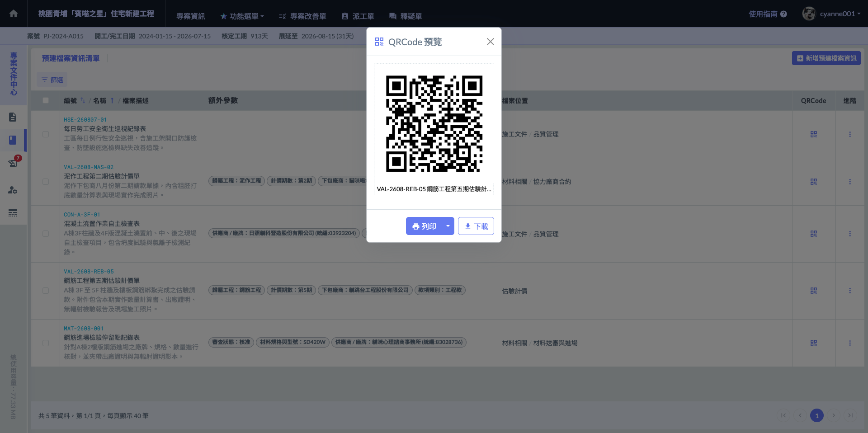This screenshot has height=433, width=868.
Task: Open the 專案資訊 menu item
Action: (x=190, y=16)
